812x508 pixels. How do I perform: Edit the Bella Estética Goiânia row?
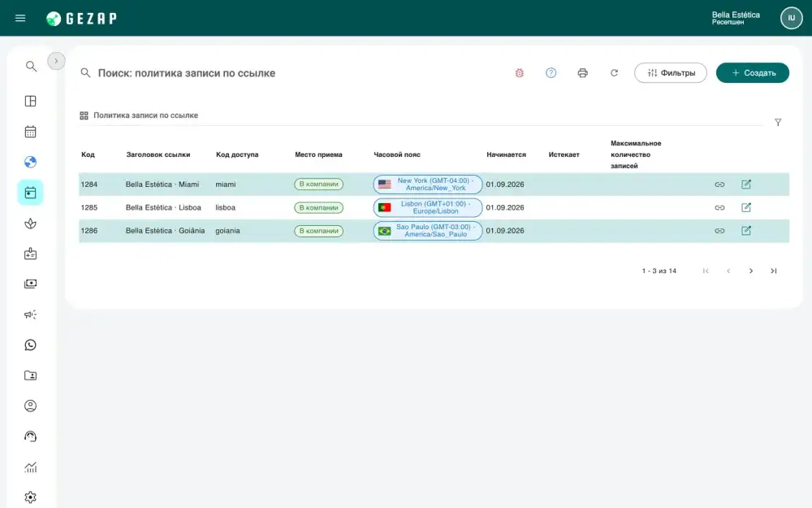pyautogui.click(x=746, y=231)
